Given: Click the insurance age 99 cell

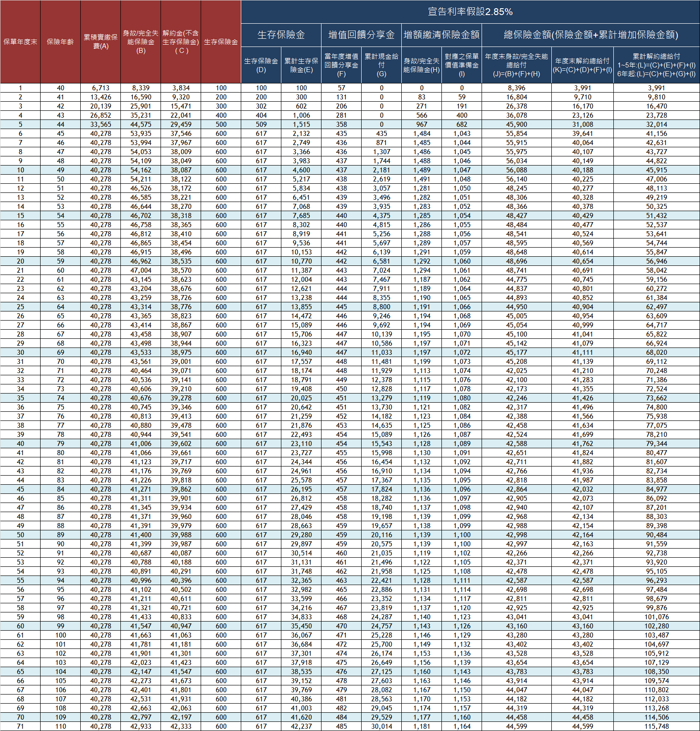Looking at the screenshot, I should [x=60, y=626].
